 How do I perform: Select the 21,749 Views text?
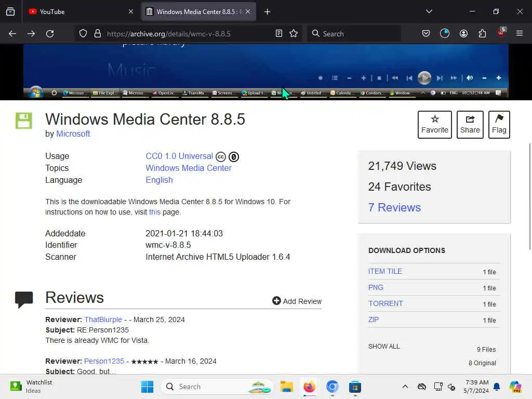coord(402,166)
